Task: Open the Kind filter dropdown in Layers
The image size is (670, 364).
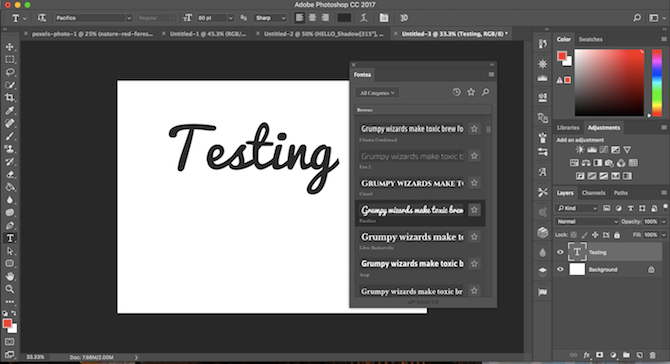Action: tap(577, 208)
